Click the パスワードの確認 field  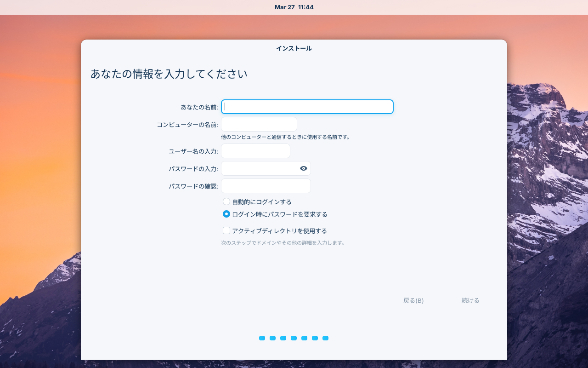point(266,186)
